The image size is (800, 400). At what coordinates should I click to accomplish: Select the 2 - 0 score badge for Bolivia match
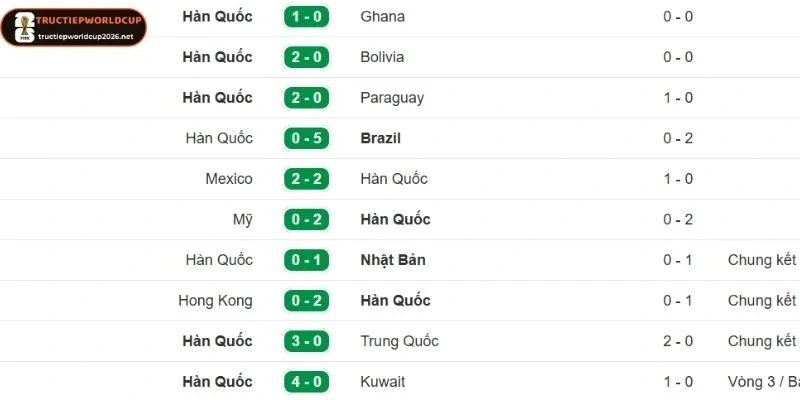[x=307, y=57]
